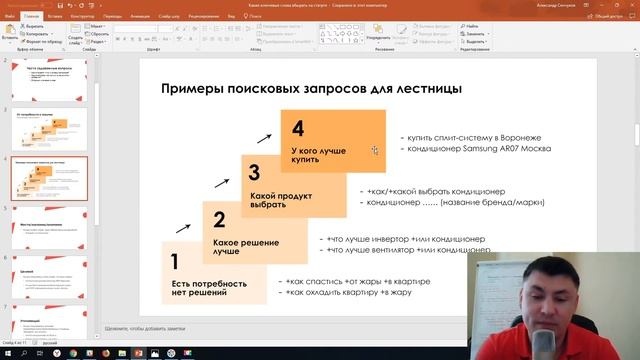Click the language indicator 'русский' in status bar
This screenshot has height=360, width=640.
tap(50, 343)
